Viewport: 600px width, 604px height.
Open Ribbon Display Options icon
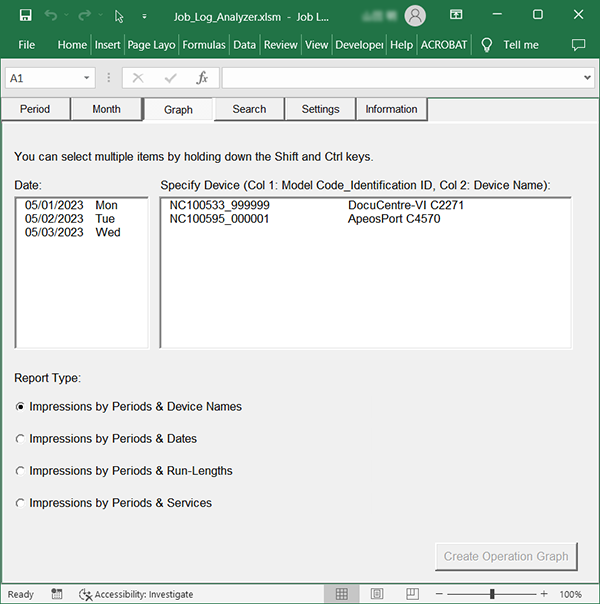coord(456,15)
